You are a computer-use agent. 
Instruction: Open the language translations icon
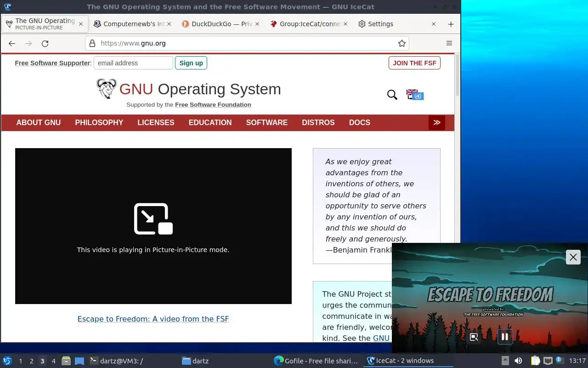pyautogui.click(x=415, y=94)
